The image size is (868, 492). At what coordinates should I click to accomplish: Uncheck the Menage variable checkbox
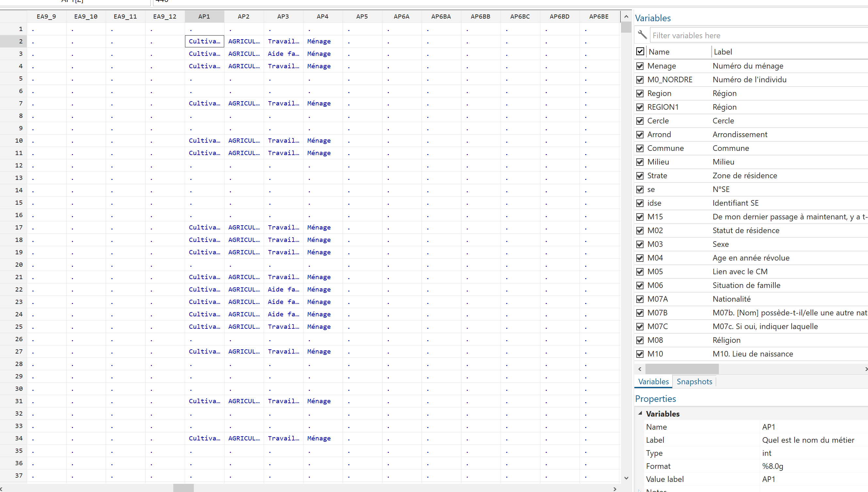(640, 66)
